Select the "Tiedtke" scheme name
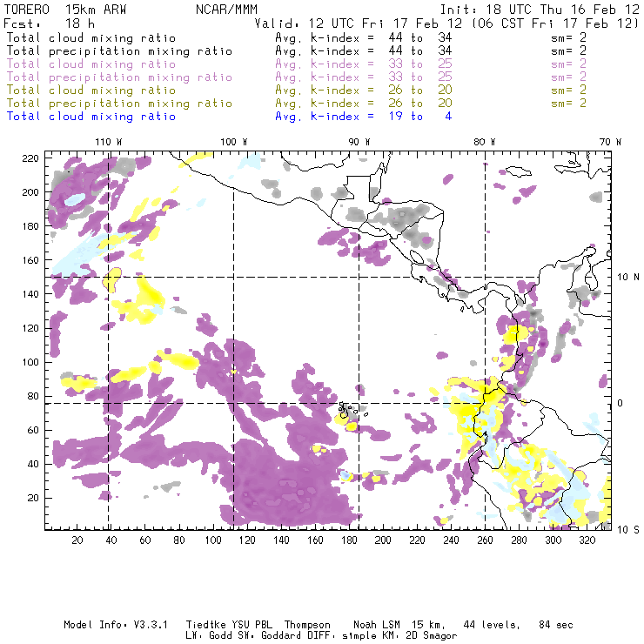 click(206, 625)
